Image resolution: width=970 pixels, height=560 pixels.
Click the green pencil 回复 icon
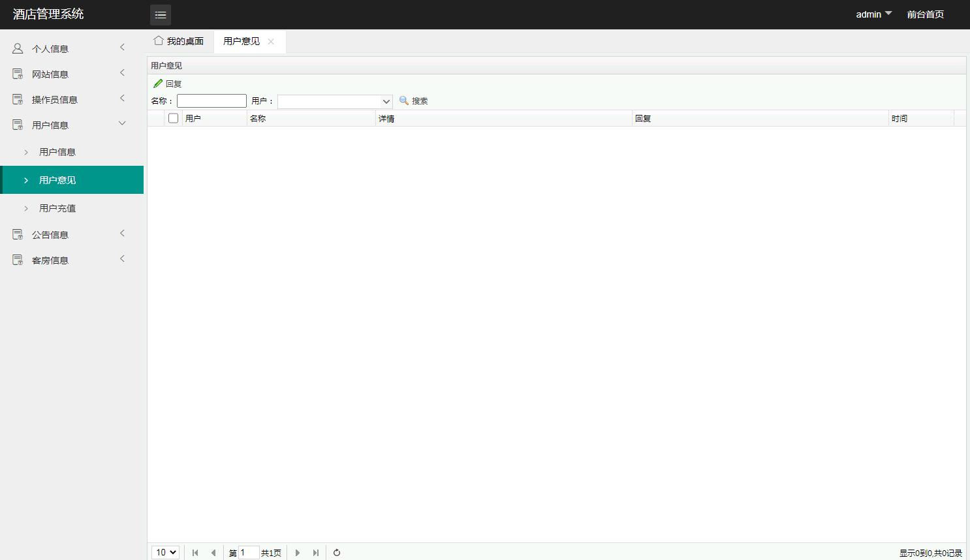point(158,84)
